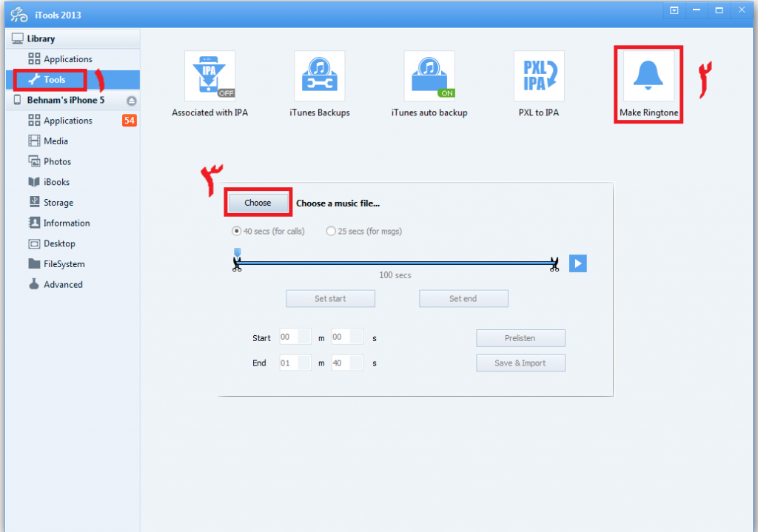Screen dimensions: 758x532
Task: Open the Advanced section
Action: [x=73, y=285]
